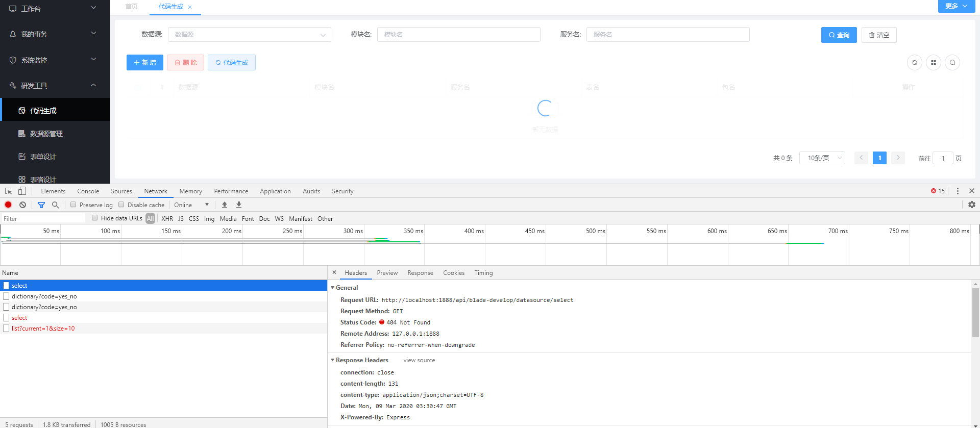Toggle the device toolbar icon
Viewport: 980px width, 428px height.
(22, 191)
